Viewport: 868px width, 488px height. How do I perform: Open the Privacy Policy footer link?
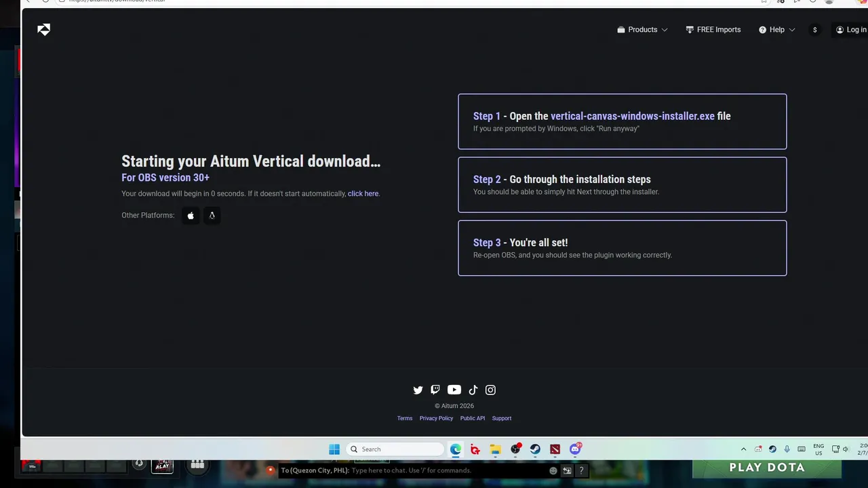(436, 418)
